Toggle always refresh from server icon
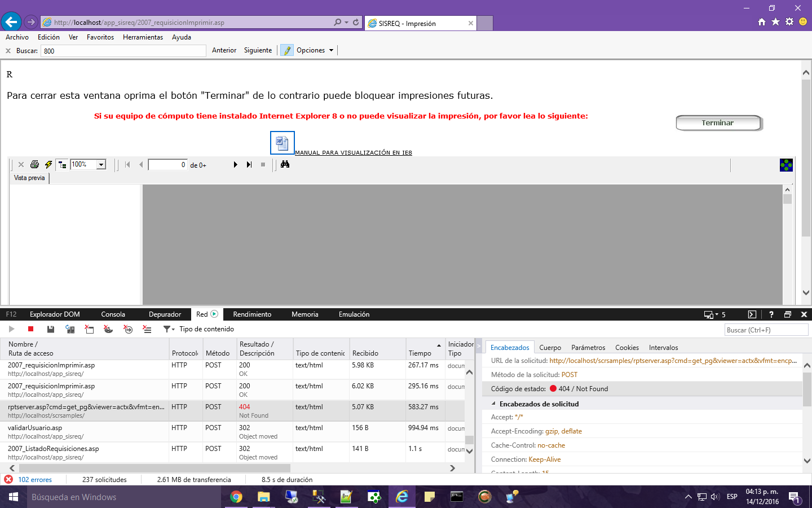The height and width of the screenshot is (508, 812). (x=70, y=329)
